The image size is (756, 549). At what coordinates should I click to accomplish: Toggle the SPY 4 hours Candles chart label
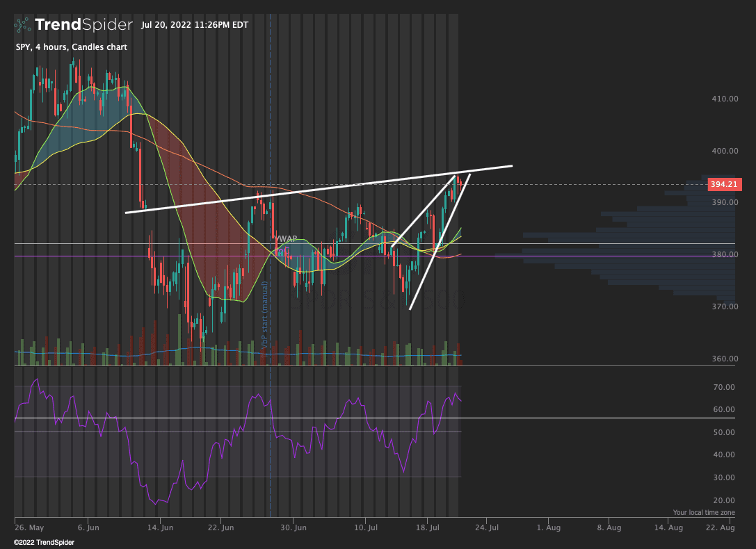[70, 47]
